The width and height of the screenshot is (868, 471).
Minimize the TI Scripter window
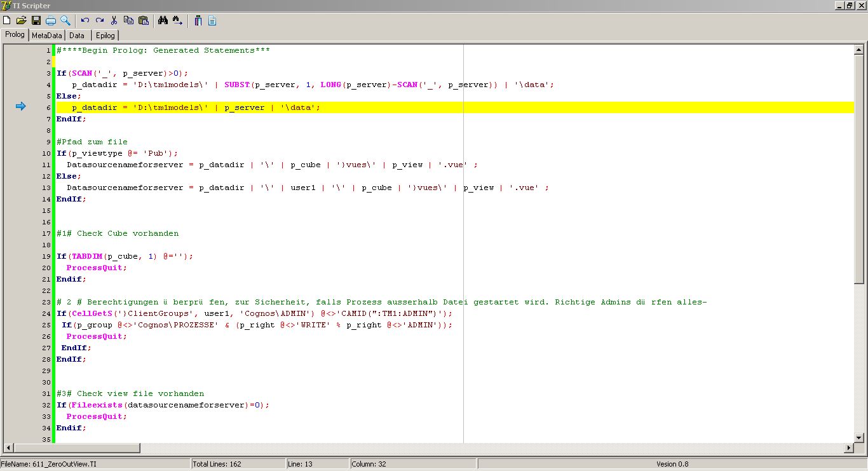[838, 5]
